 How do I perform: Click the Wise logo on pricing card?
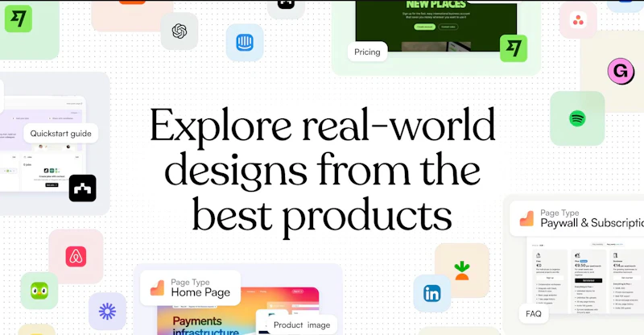click(514, 48)
